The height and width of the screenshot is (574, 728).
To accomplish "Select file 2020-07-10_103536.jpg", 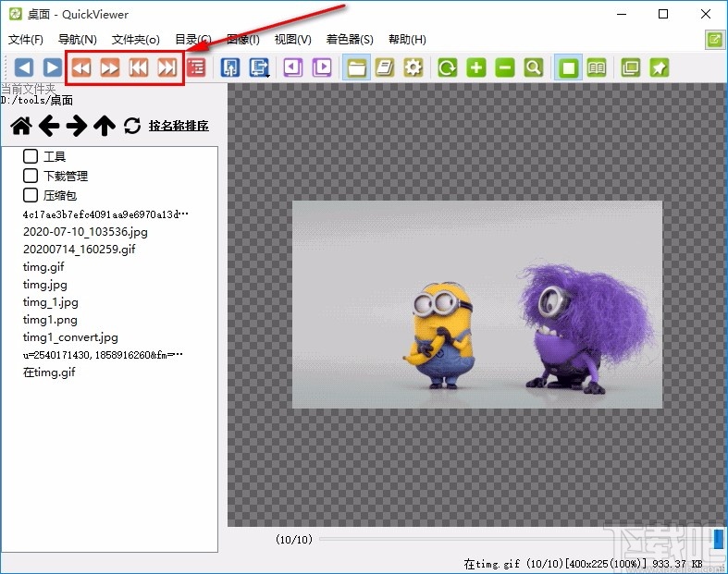I will pos(85,232).
